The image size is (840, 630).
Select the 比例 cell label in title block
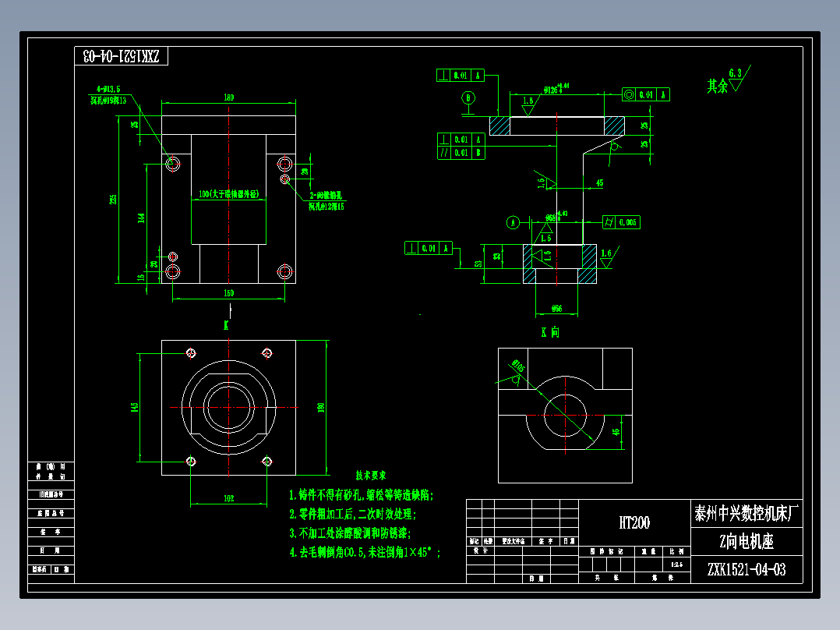pos(676,551)
